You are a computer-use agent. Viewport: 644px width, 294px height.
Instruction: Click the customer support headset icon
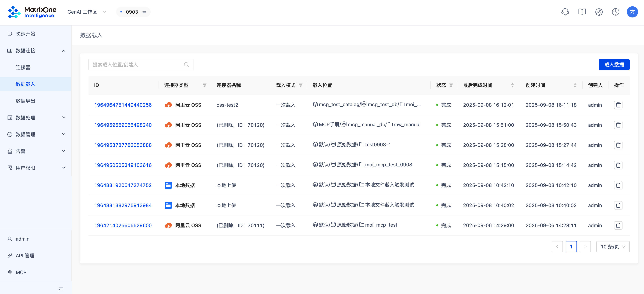pyautogui.click(x=565, y=12)
